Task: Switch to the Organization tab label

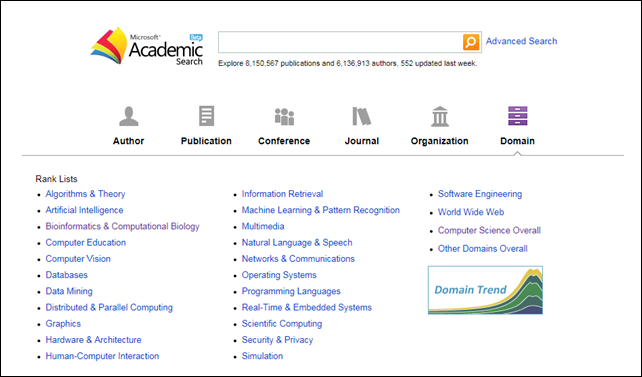Action: 439,141
